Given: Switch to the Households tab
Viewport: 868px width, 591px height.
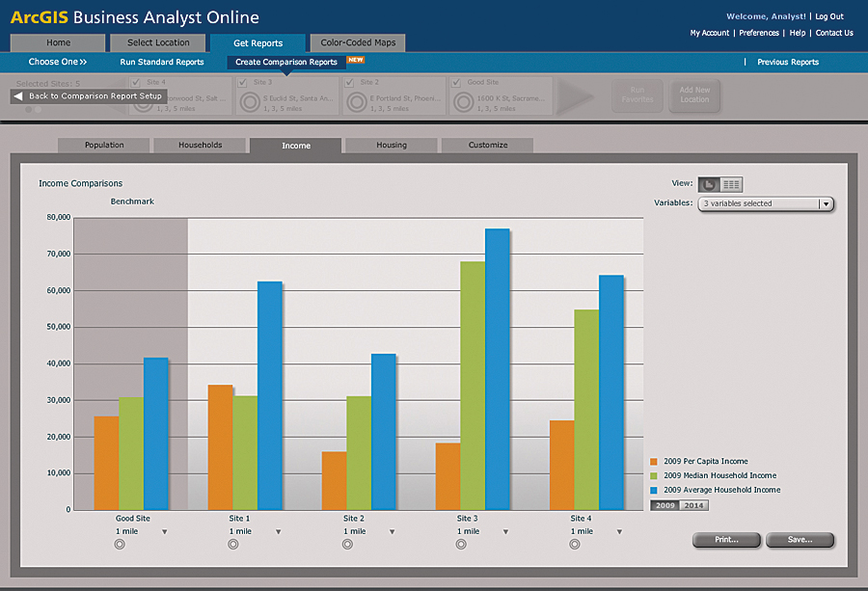Looking at the screenshot, I should pos(200,145).
